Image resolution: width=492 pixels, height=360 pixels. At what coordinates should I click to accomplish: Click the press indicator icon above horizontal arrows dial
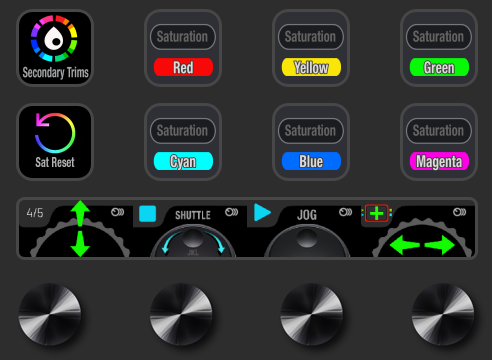[459, 212]
